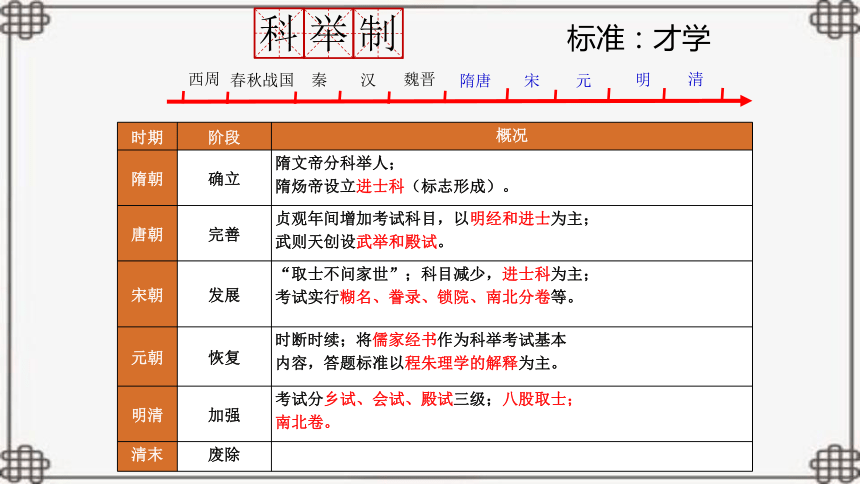
Task: Select the 恢复 stage cell
Action: coord(224,357)
